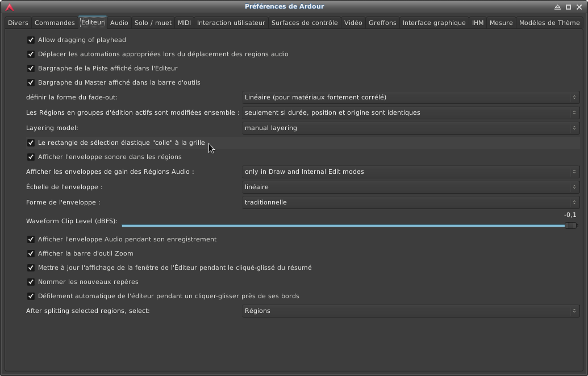Click the Ardour logo icon in title bar

pos(10,7)
